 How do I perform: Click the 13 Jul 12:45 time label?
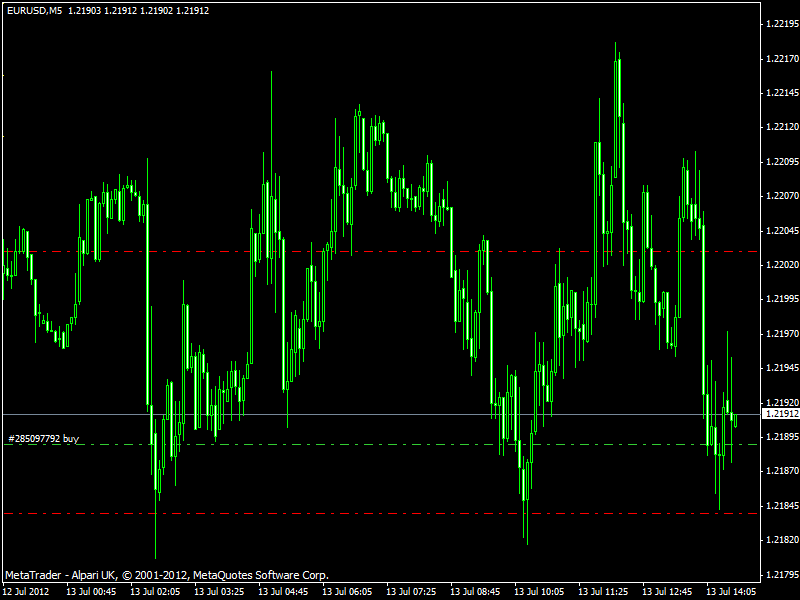(667, 592)
